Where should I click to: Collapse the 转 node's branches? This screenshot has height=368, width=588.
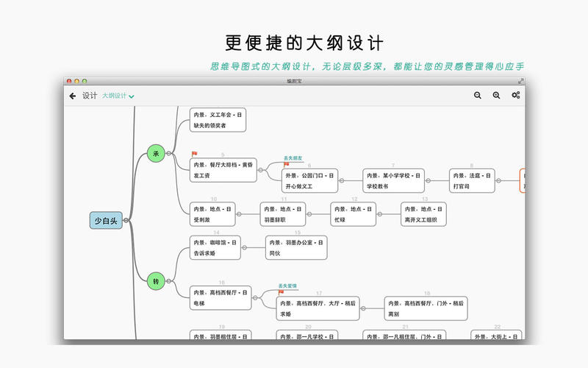(x=169, y=281)
